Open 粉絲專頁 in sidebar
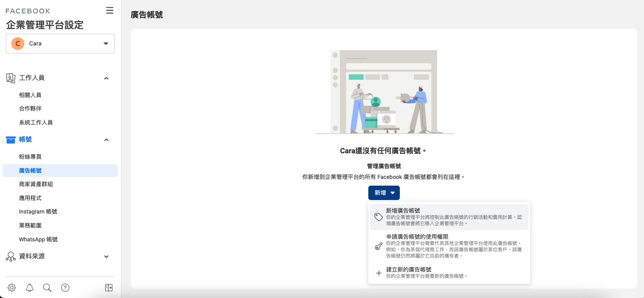Image resolution: width=644 pixels, height=298 pixels. (30, 157)
